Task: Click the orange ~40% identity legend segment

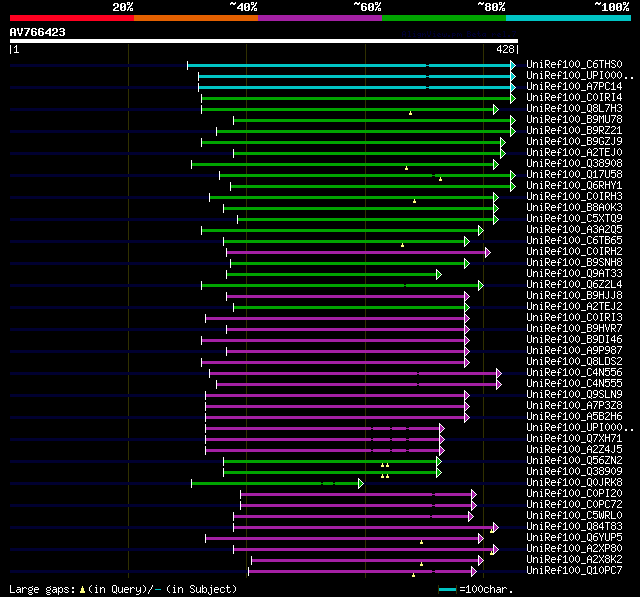Action: (196, 18)
